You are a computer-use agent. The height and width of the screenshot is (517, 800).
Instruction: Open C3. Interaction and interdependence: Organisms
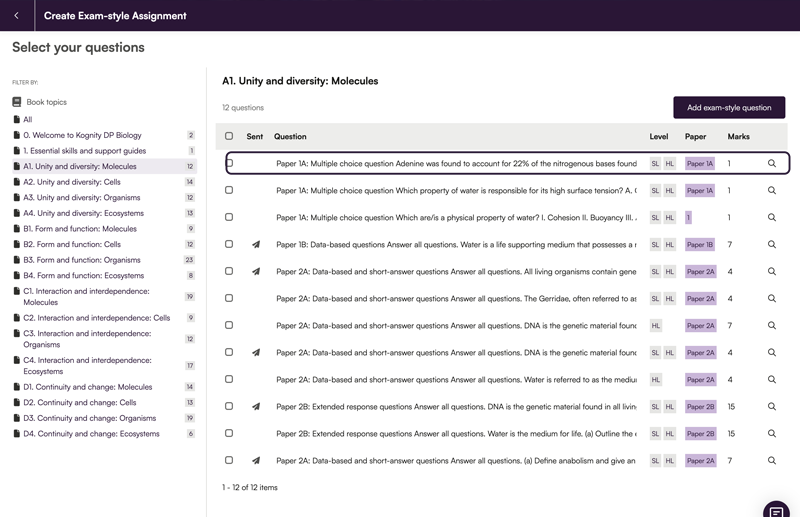[87, 339]
